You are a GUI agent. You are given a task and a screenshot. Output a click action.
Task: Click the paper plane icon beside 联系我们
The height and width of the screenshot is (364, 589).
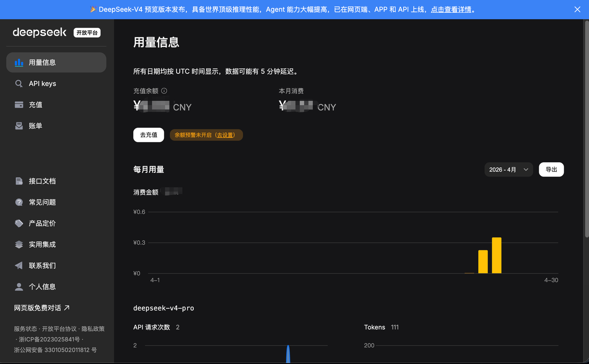[x=19, y=266]
